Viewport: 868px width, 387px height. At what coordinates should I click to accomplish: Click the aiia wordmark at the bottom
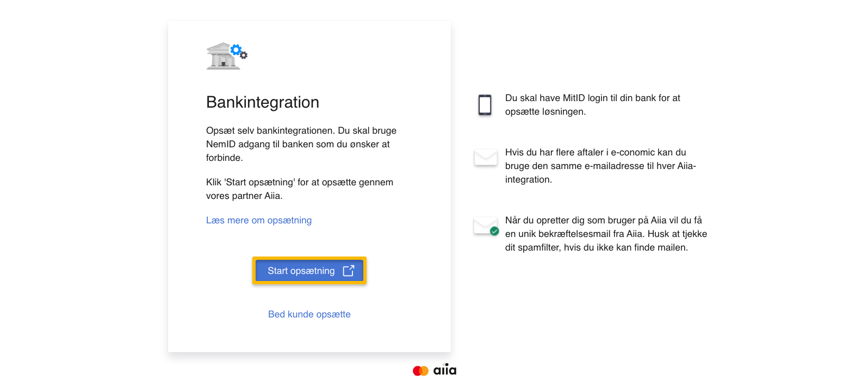point(445,370)
